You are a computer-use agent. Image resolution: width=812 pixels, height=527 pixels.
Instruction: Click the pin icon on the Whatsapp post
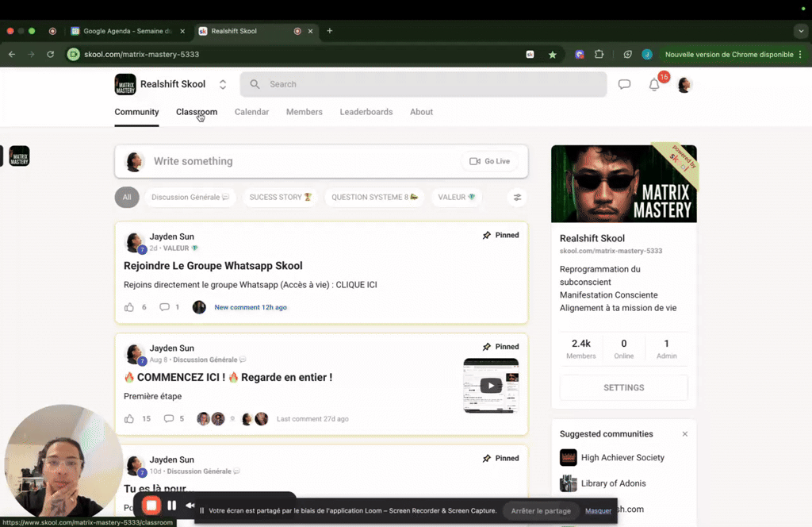pyautogui.click(x=486, y=235)
